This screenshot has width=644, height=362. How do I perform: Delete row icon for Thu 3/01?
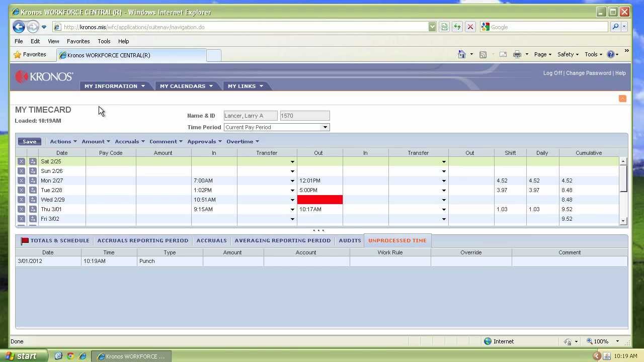click(21, 209)
